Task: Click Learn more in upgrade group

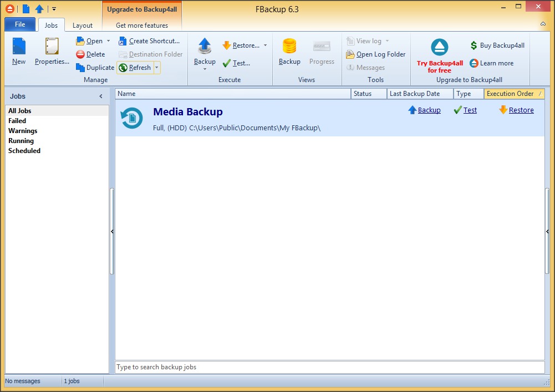Action: (x=492, y=63)
